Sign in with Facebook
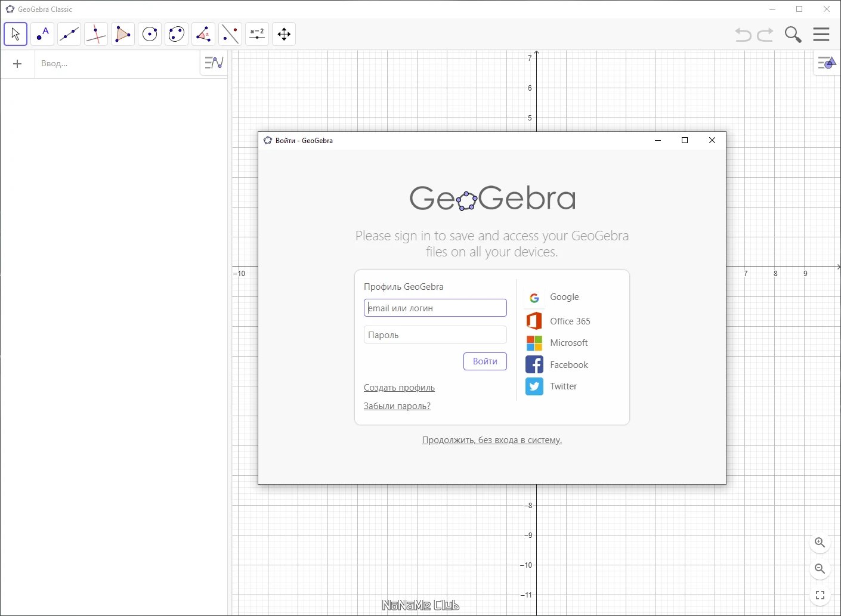This screenshot has height=616, width=841. (x=557, y=364)
